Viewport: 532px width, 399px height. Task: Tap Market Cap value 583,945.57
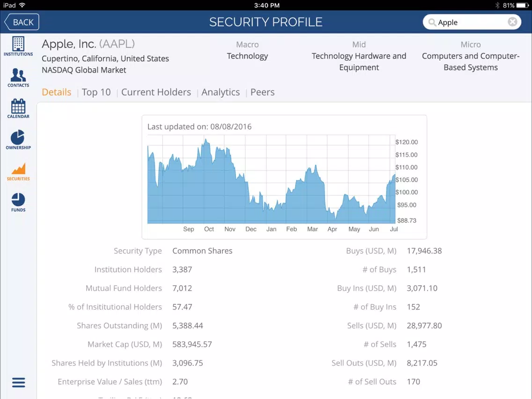pyautogui.click(x=192, y=344)
